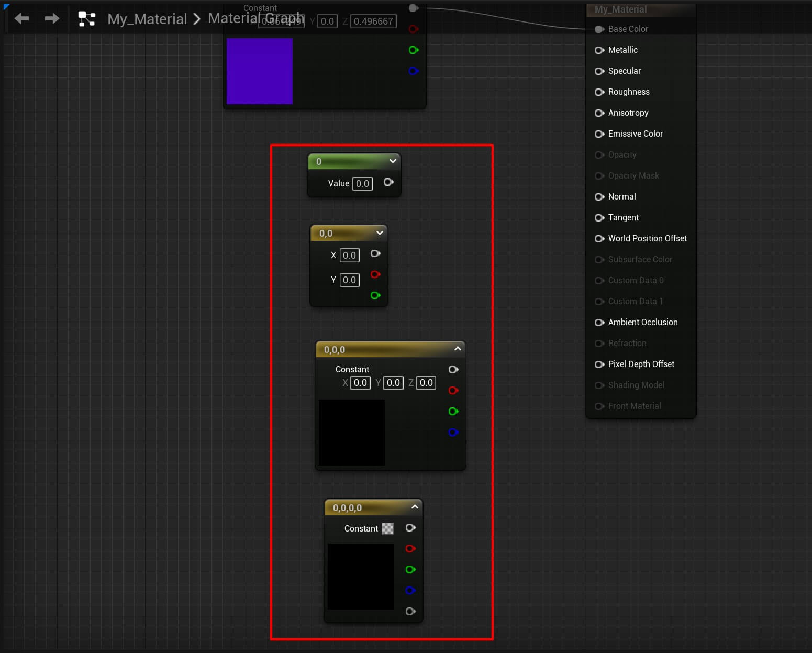Click the Front Material label
The height and width of the screenshot is (653, 812).
635,406
